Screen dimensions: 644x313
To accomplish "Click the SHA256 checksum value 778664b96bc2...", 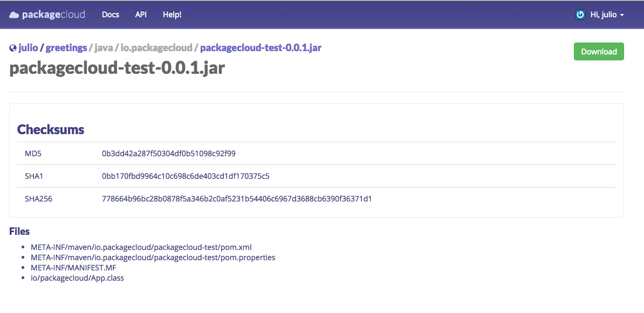I will (x=237, y=199).
